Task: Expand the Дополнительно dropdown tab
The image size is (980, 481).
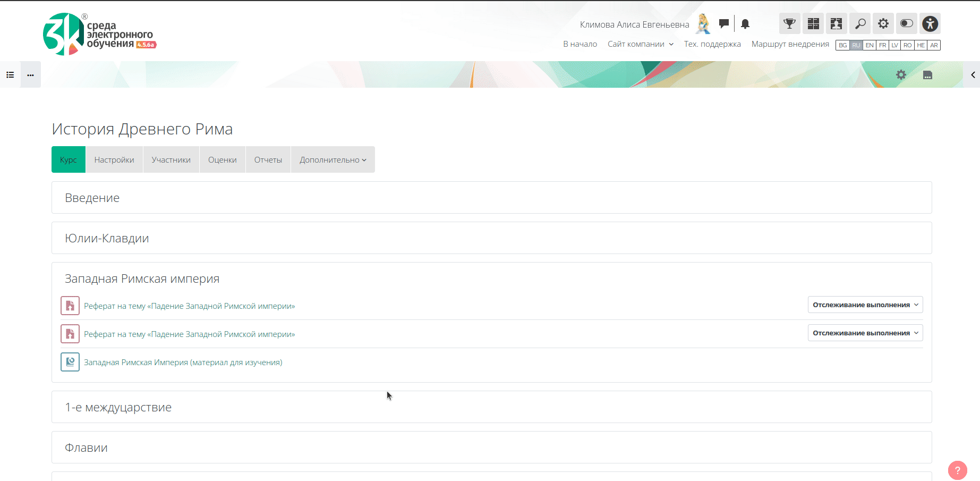Action: pos(333,160)
